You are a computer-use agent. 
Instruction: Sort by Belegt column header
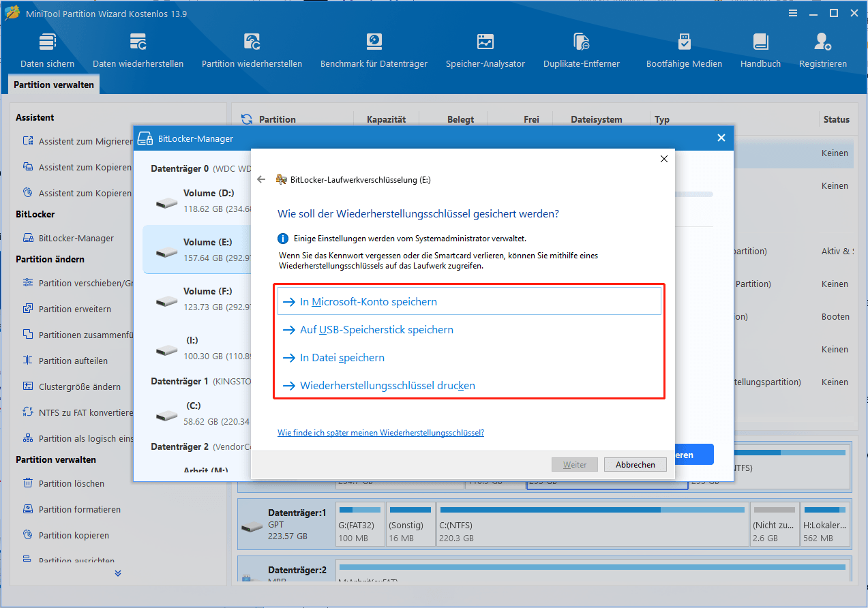click(460, 119)
